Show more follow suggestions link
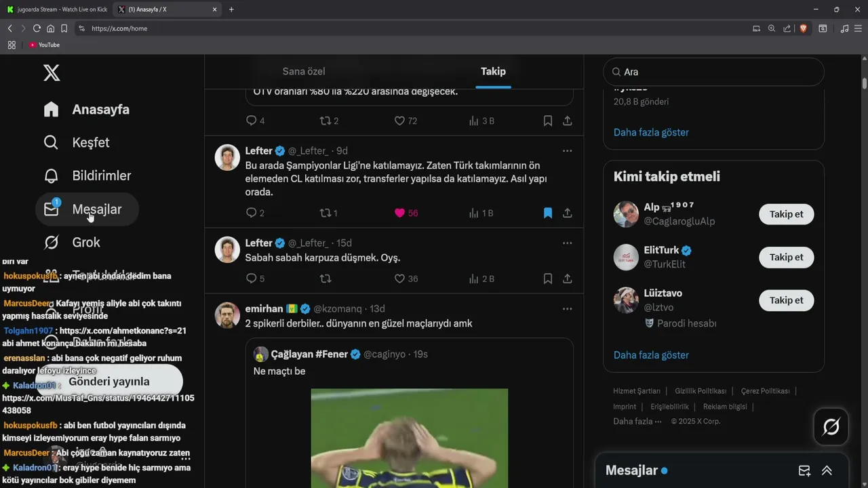 click(651, 355)
